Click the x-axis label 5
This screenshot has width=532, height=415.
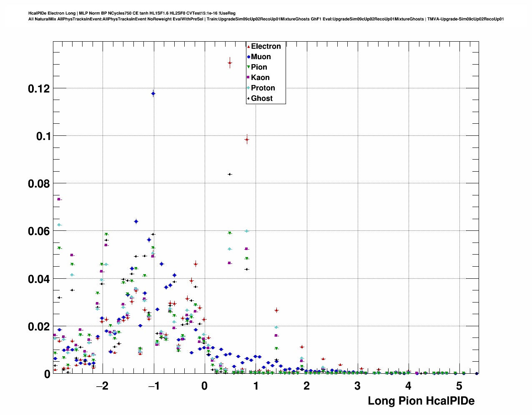click(x=459, y=386)
